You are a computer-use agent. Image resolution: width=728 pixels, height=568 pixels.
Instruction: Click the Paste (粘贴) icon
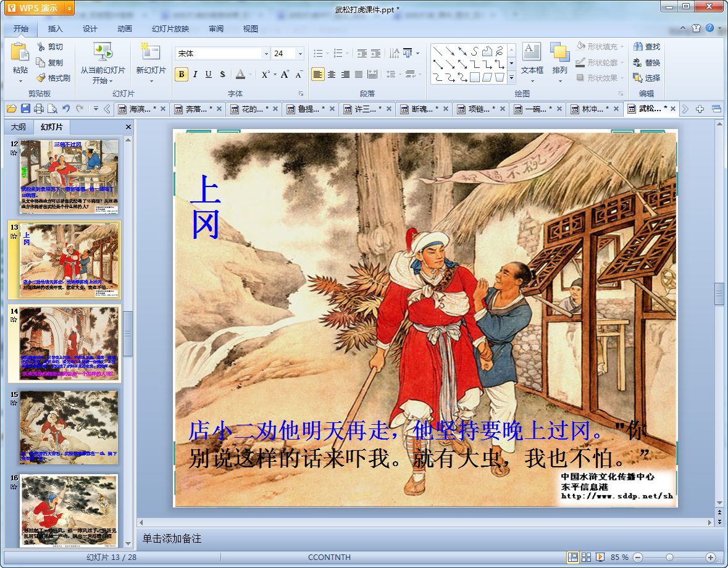pos(20,52)
